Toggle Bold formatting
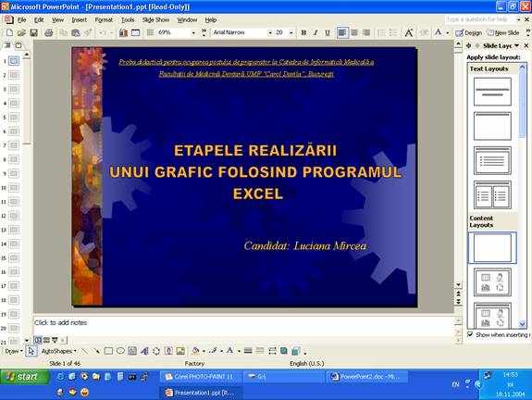This screenshot has width=532, height=400. tap(303, 32)
